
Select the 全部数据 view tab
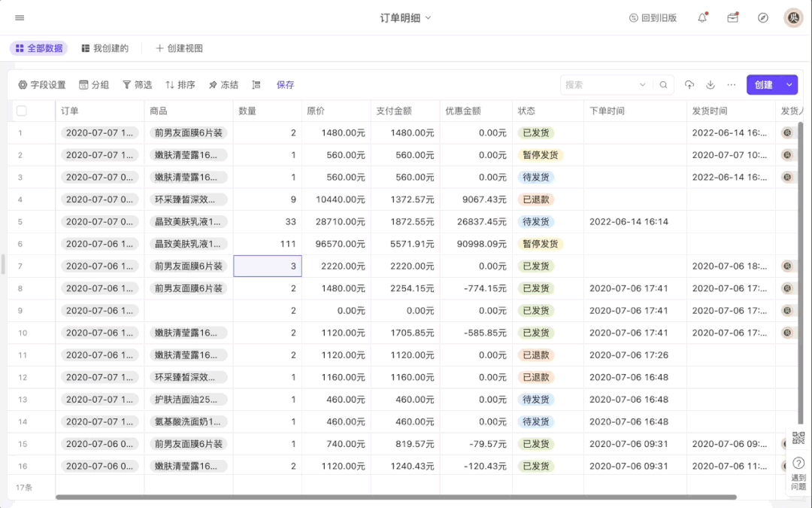[38, 48]
